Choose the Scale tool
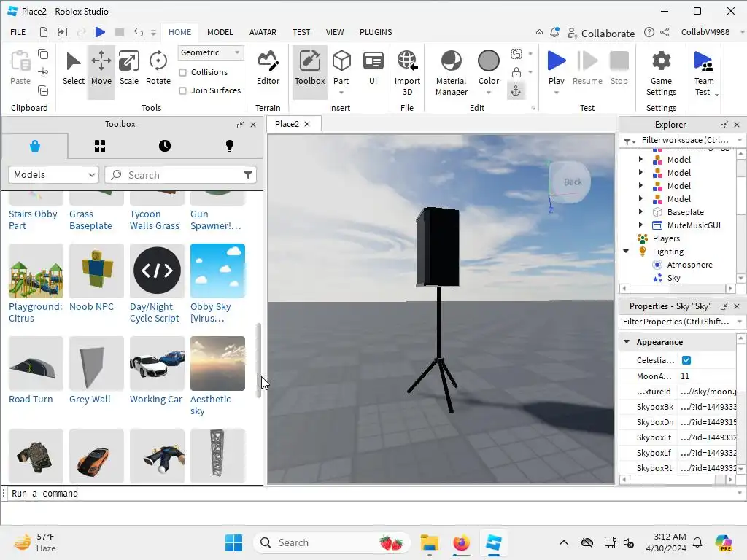This screenshot has height=560, width=747. (128, 69)
